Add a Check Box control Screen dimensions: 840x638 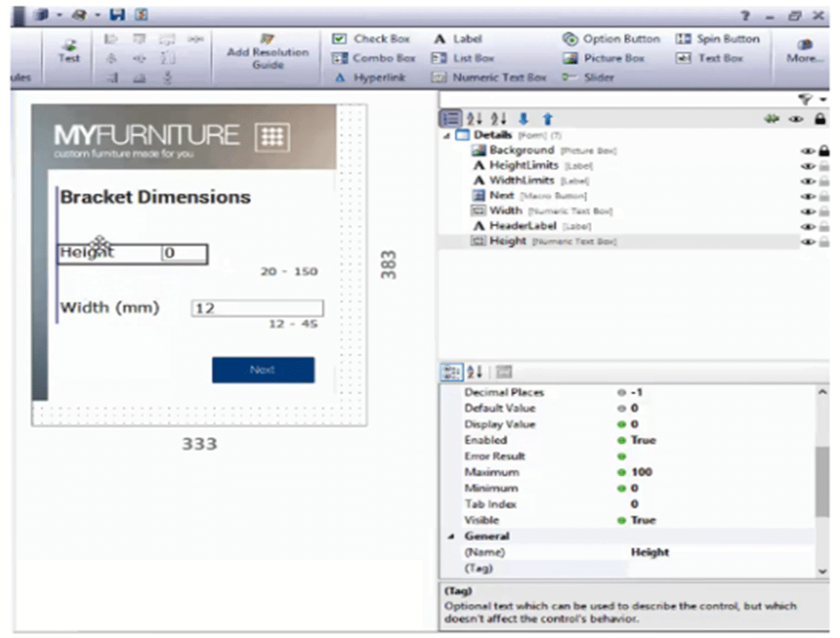point(371,38)
